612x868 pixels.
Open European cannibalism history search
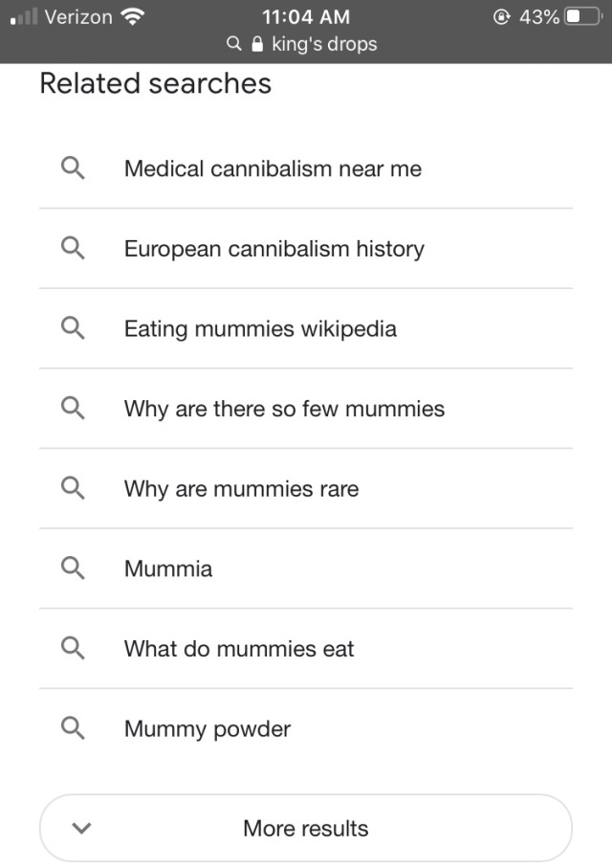[305, 249]
